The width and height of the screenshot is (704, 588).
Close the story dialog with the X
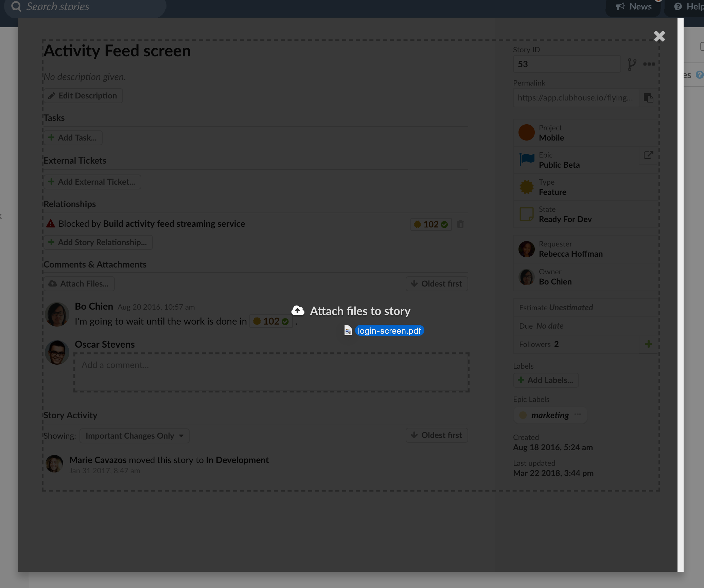click(x=659, y=36)
